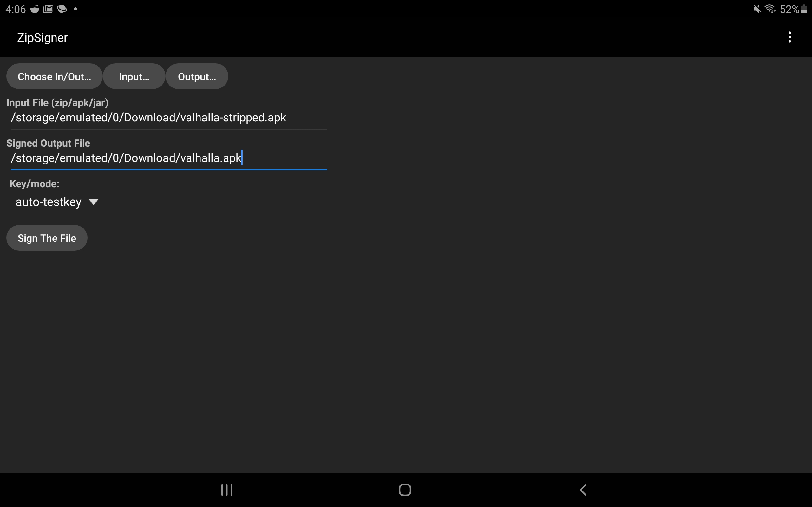Tap the battery status icon

click(x=804, y=9)
